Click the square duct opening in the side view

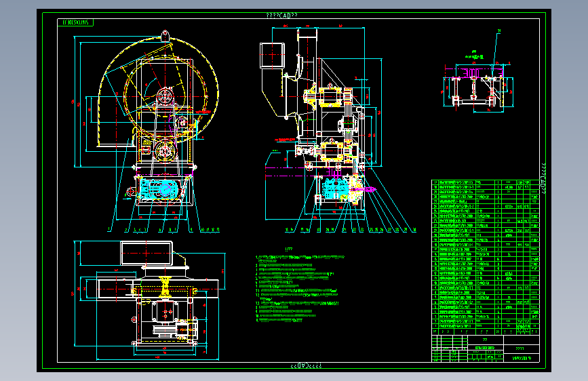pos(272,56)
